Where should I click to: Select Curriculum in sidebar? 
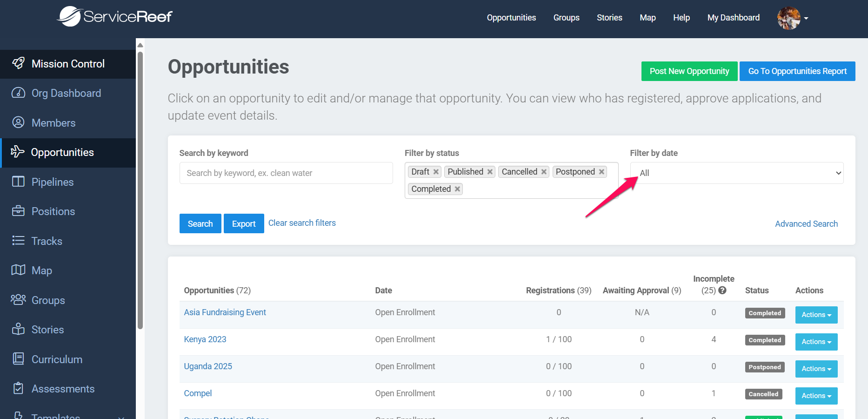68,359
